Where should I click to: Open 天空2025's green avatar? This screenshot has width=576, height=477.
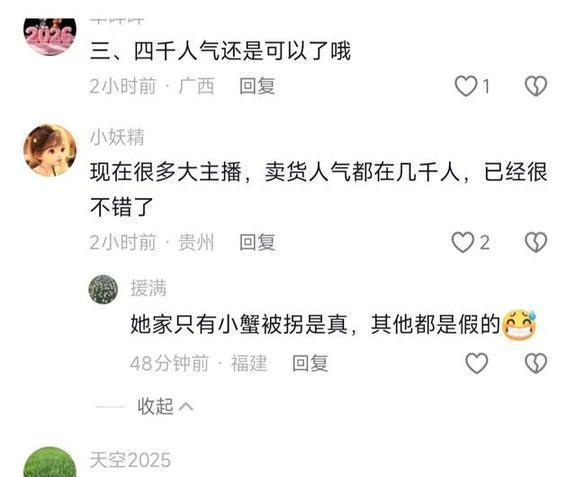50,462
